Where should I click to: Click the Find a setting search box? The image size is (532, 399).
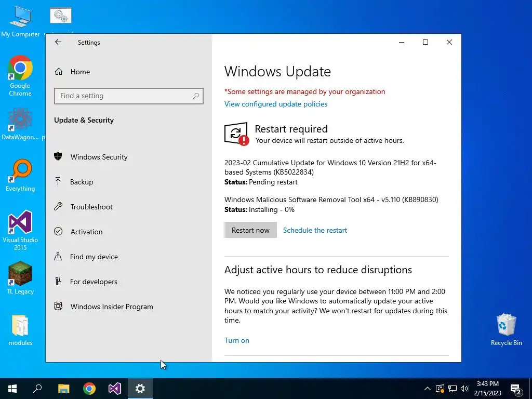(x=129, y=96)
